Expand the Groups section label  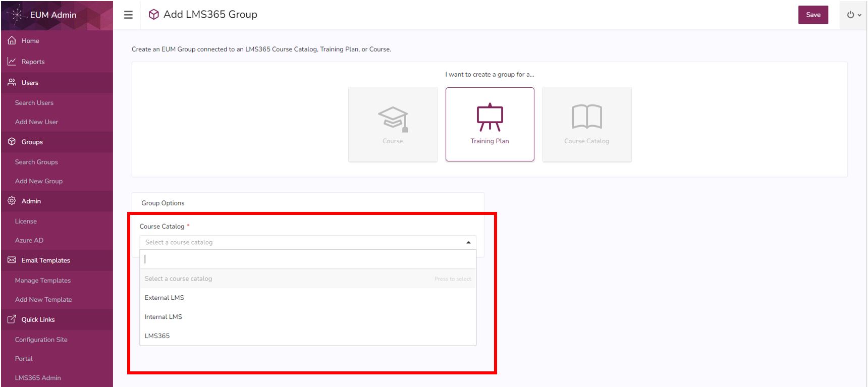coord(32,142)
